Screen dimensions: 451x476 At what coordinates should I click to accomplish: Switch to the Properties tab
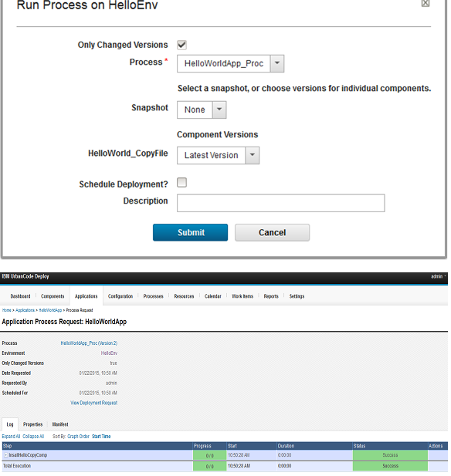pyautogui.click(x=33, y=426)
